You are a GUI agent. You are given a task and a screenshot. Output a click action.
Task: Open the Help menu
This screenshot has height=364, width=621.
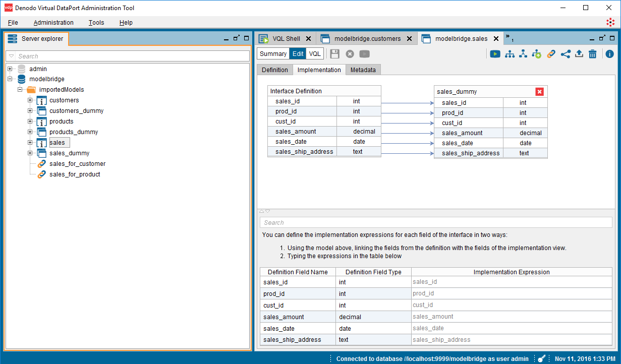[126, 23]
